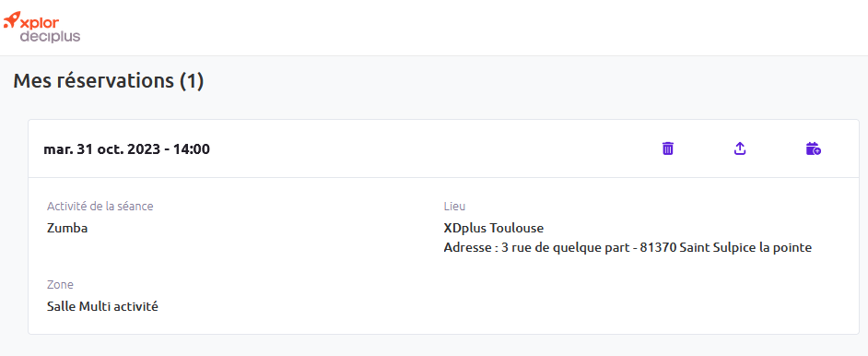Click the reservation card header bar
The height and width of the screenshot is (356, 868).
coord(443,148)
